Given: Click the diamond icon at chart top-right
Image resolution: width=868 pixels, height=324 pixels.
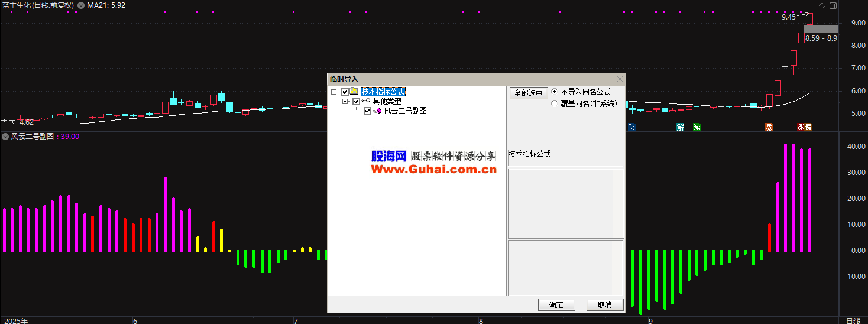Looking at the screenshot, I should (822, 5).
